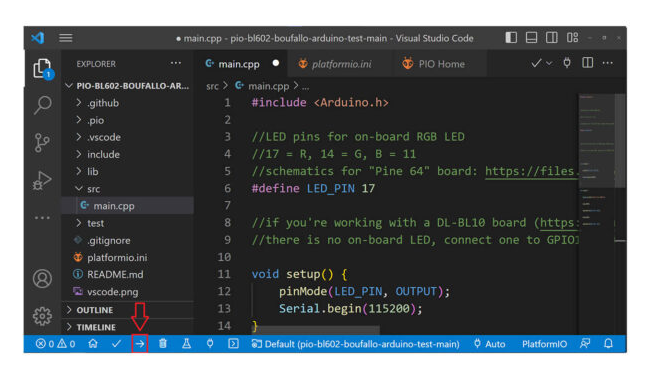Viewport: 660px width, 374px height.
Task: Open the Explorer view in activity bar
Action: pyautogui.click(x=42, y=68)
